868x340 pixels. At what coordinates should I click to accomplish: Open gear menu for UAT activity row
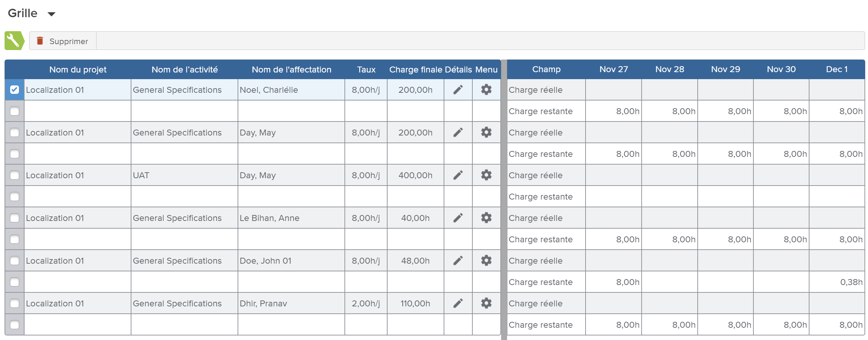point(486,175)
